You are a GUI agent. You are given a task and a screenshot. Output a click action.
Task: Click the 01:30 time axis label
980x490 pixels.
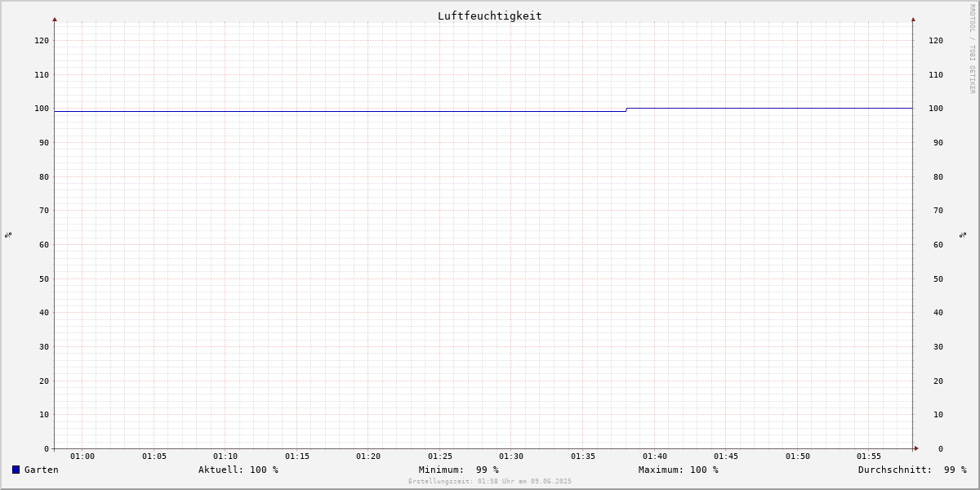[x=511, y=457]
